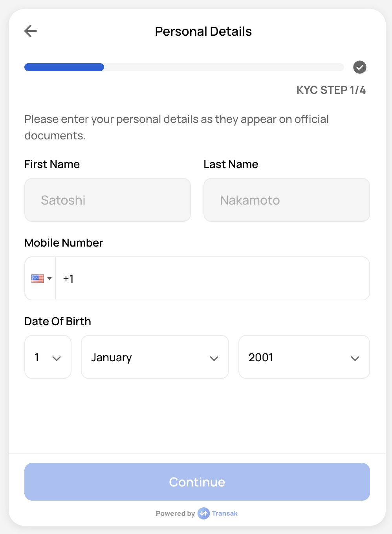Open the birth day dropdown
392x534 pixels.
tap(48, 357)
